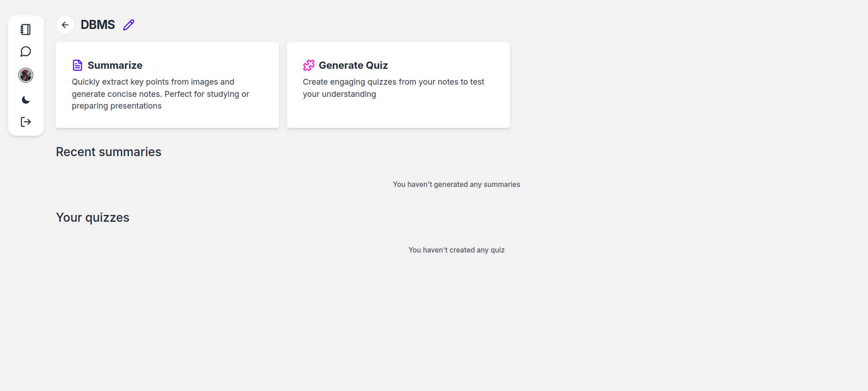This screenshot has width=868, height=391.
Task: Log out using sidebar exit icon
Action: pos(25,122)
